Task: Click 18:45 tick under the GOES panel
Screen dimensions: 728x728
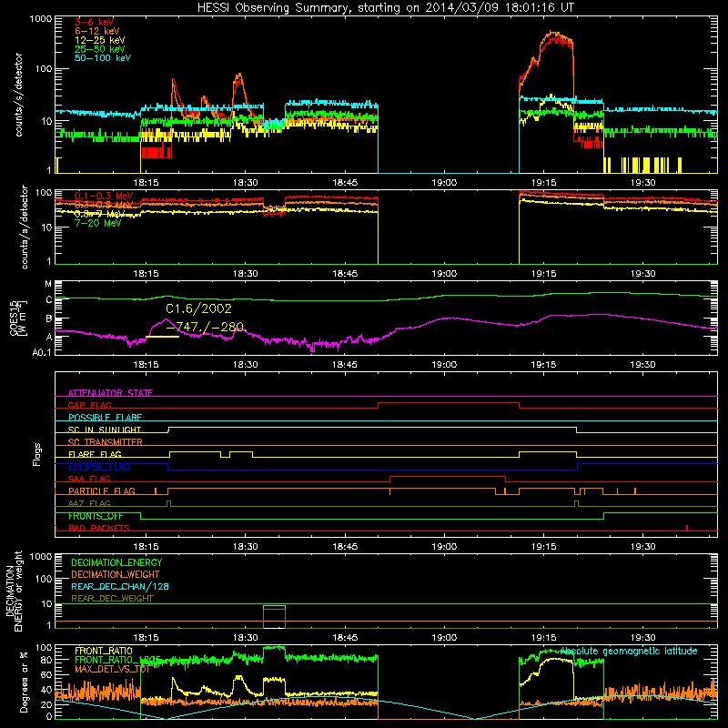Action: 345,365
